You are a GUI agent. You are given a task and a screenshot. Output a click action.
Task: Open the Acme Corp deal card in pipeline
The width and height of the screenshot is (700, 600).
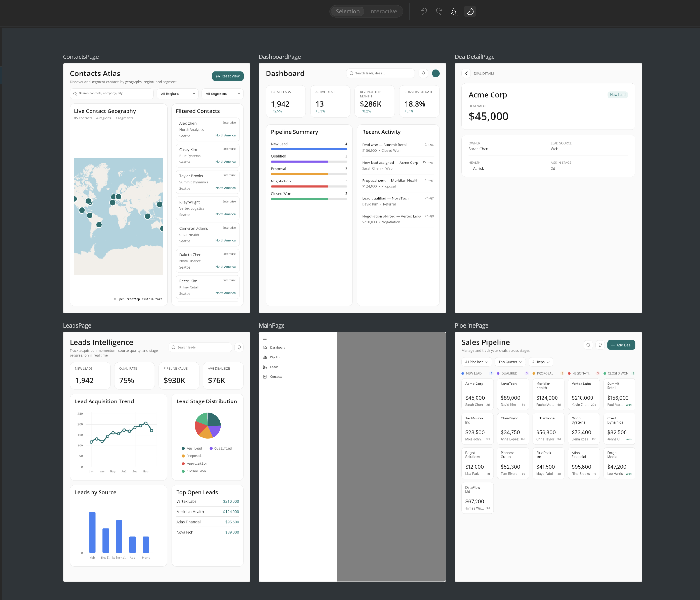point(477,394)
